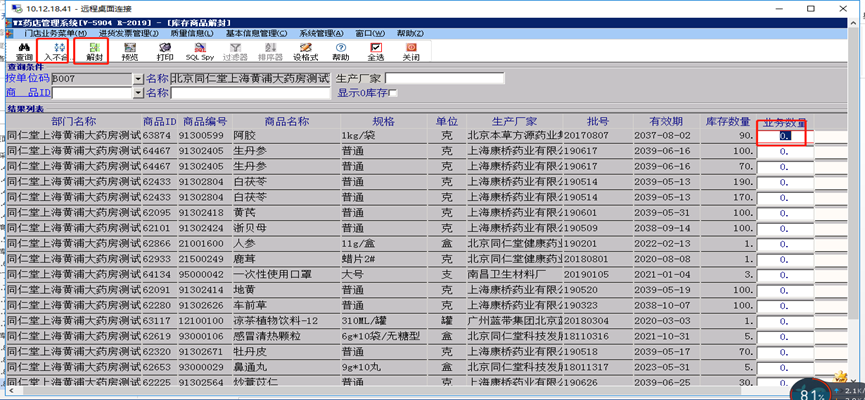Click the 按单位码 link label
Viewport: 865px width, 400px height.
click(x=28, y=79)
